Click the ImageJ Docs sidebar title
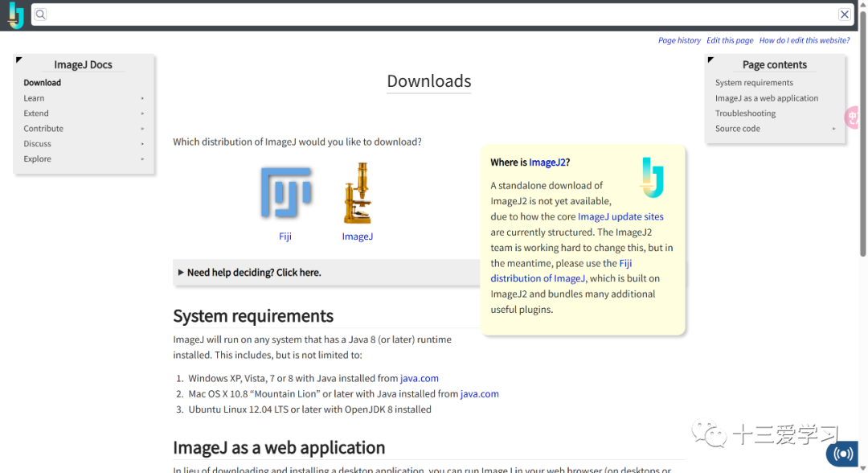 [x=83, y=65]
